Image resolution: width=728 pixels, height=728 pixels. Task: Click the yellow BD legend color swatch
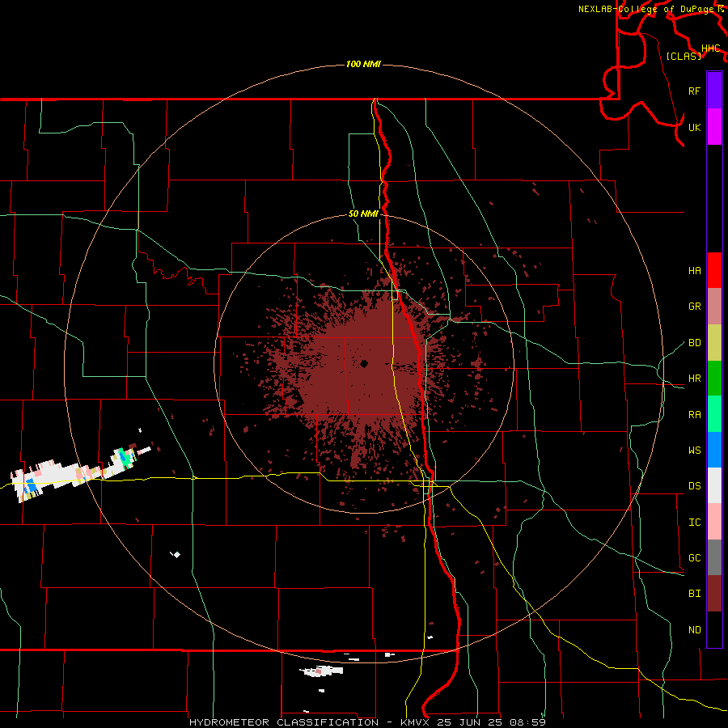click(x=714, y=343)
